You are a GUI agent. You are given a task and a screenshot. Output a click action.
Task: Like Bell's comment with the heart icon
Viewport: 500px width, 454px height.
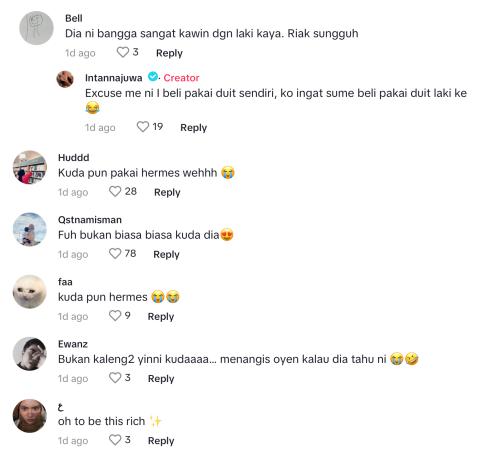point(122,52)
